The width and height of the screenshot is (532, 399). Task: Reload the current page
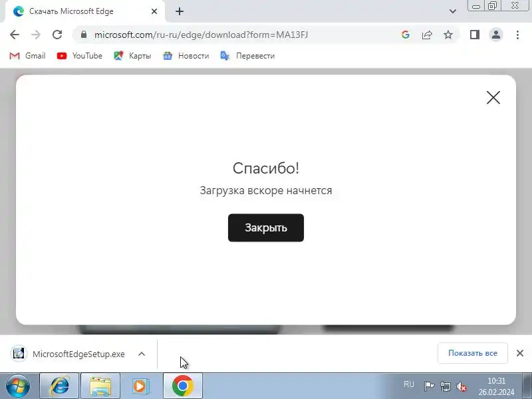point(57,35)
